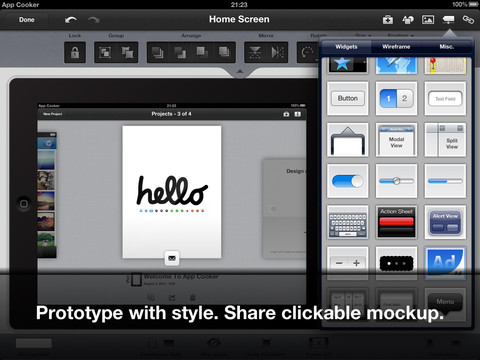
Task: Mirror the element vertically
Action: pos(255,52)
